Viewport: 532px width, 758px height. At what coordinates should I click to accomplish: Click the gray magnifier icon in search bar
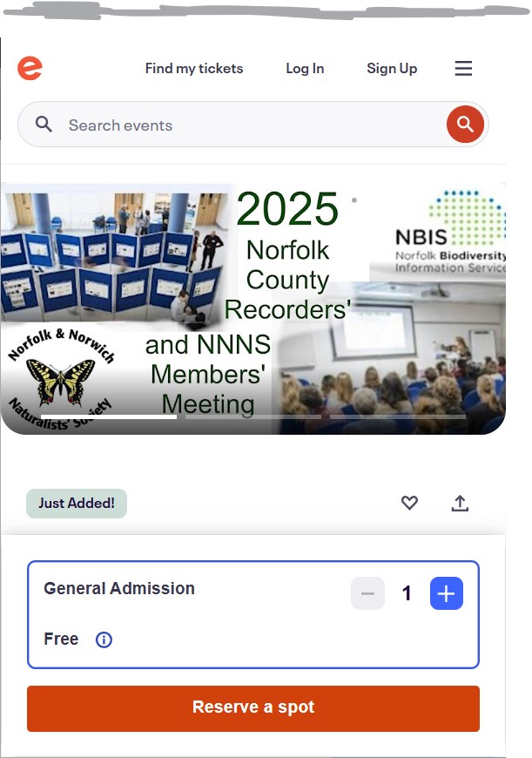pos(44,125)
